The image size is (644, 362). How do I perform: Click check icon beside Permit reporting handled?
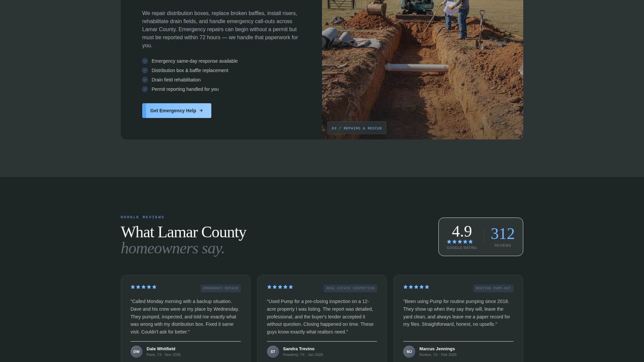tap(145, 89)
